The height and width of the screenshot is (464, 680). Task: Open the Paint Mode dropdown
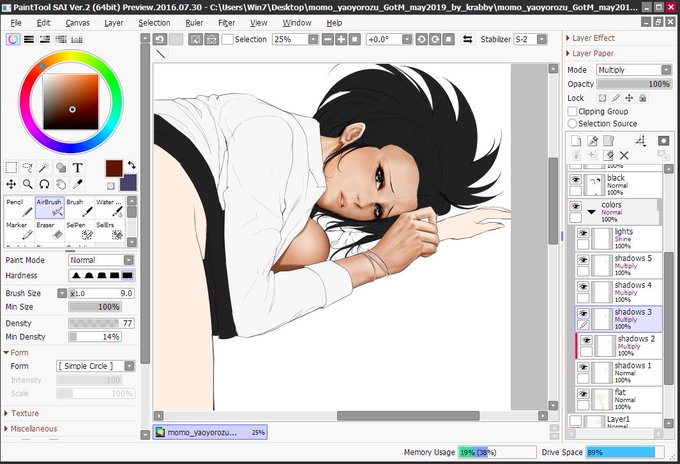[101, 260]
